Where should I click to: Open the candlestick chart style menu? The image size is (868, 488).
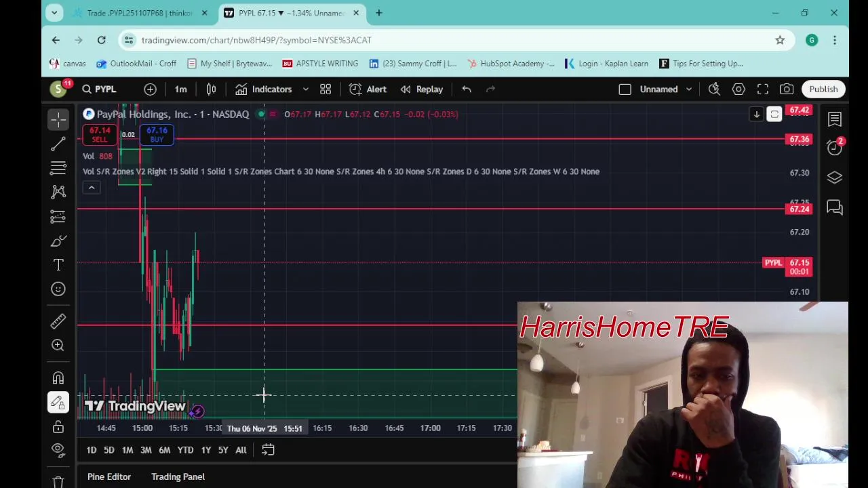pos(211,89)
